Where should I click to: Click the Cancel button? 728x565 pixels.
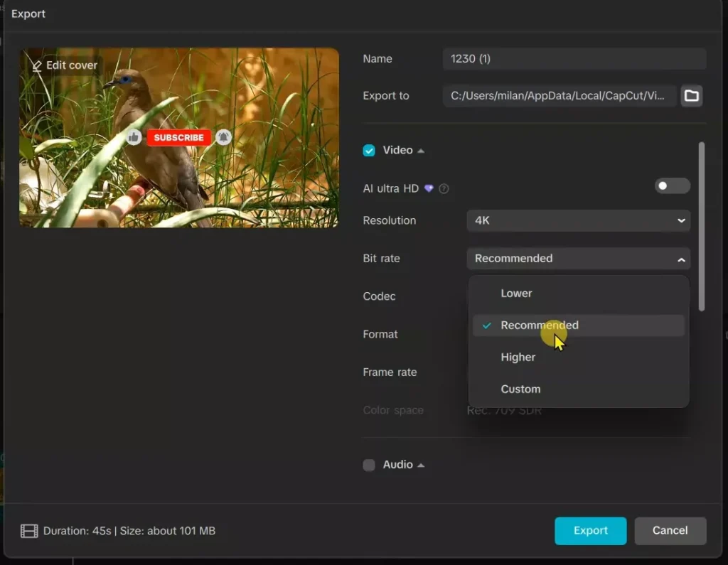point(670,530)
